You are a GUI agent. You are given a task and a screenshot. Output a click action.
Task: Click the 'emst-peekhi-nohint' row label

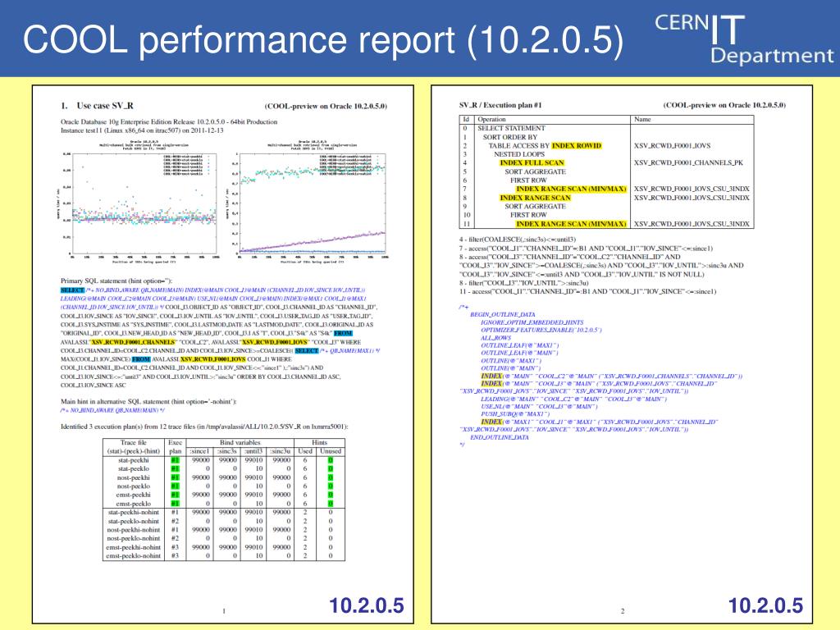click(134, 547)
